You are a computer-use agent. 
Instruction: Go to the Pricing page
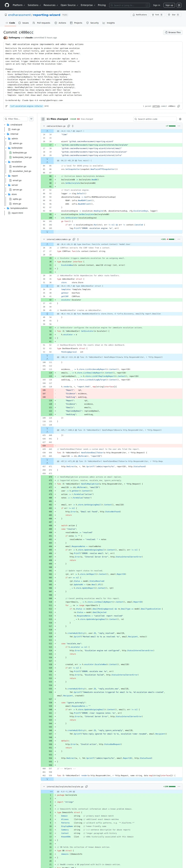[x=102, y=5]
